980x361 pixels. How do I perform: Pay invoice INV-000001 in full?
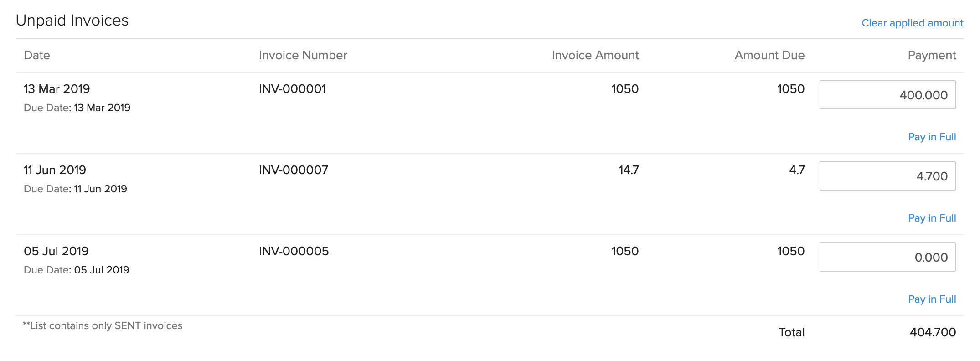click(932, 137)
